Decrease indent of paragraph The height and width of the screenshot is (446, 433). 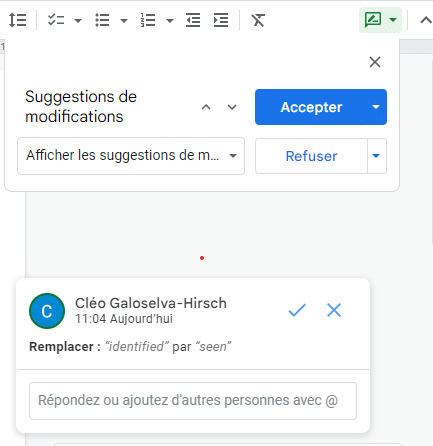click(193, 20)
